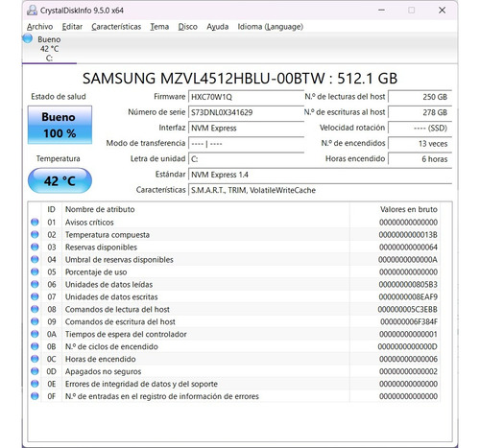Screen dimensions: 480x448
Task: Click the host reads value 250 GB
Action: (x=420, y=97)
